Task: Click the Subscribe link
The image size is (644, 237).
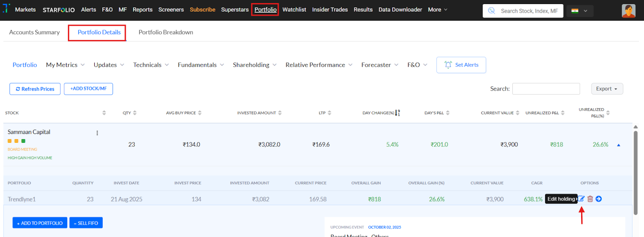Action: coord(202,10)
